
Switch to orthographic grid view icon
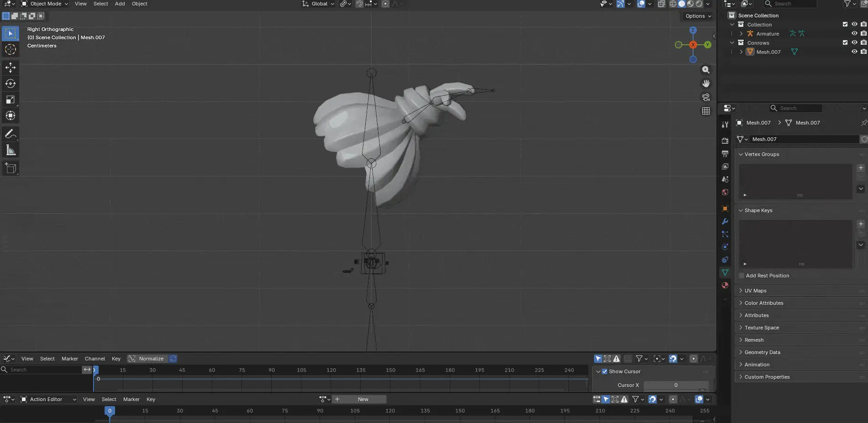[706, 111]
